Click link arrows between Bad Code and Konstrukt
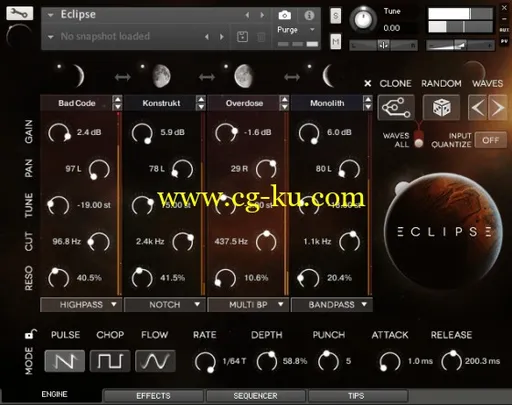Viewport: 512px width, 405px height. [x=123, y=77]
